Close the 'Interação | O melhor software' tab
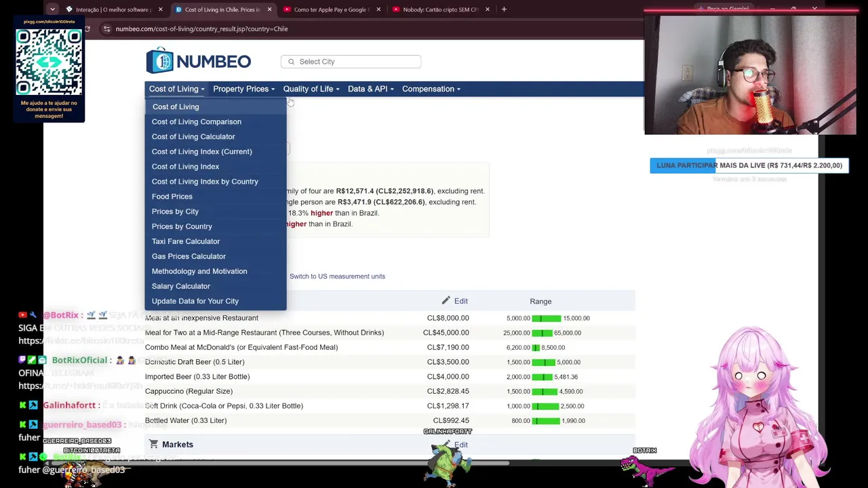Image resolution: width=868 pixels, height=488 pixels. coord(161,9)
